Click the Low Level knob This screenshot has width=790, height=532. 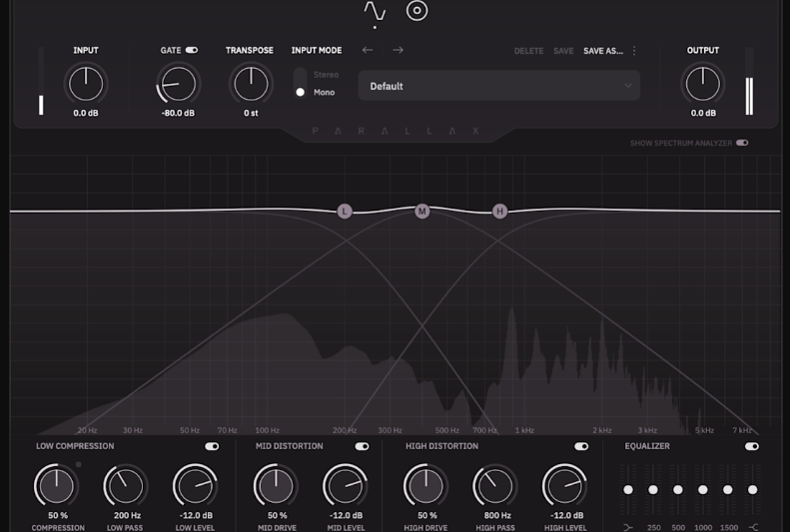(195, 486)
